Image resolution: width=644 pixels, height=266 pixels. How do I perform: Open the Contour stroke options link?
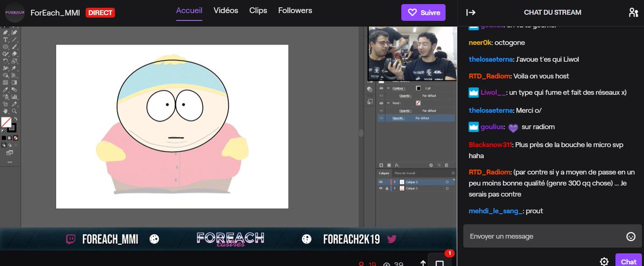point(399,88)
